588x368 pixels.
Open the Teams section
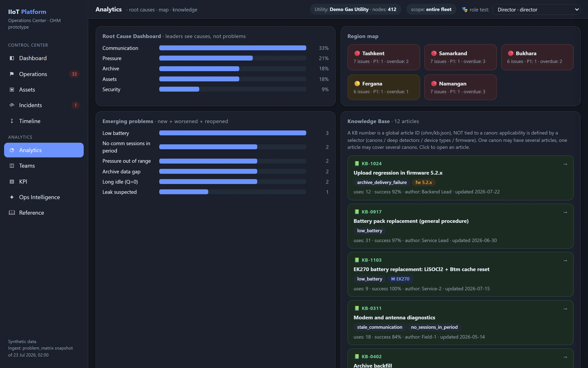click(x=44, y=166)
